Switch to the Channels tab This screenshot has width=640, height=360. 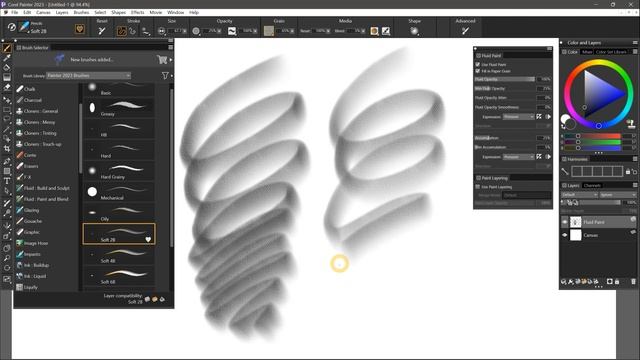coord(592,185)
